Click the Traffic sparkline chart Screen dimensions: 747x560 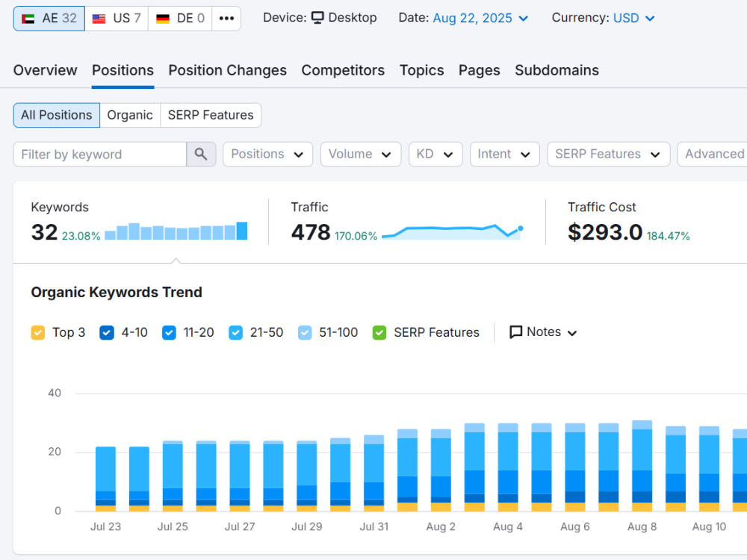point(453,231)
